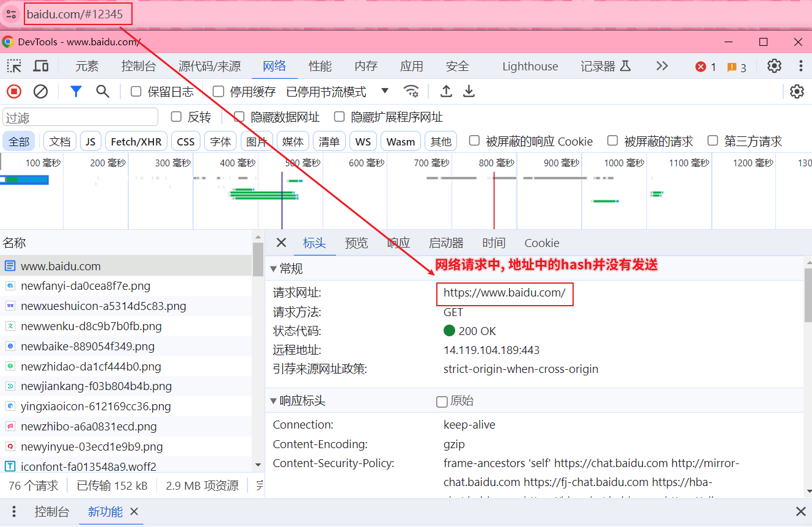Select newyinyue-03ecd1e9b9.png request
The image size is (812, 527).
tap(126, 446)
